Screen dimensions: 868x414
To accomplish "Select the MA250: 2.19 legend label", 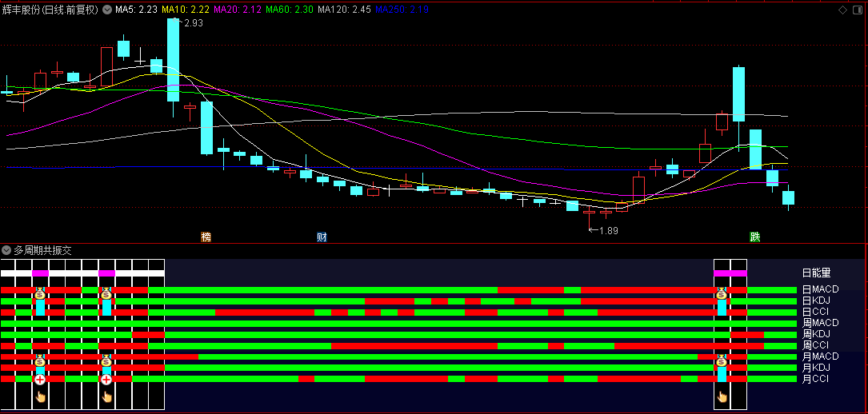I will point(402,10).
